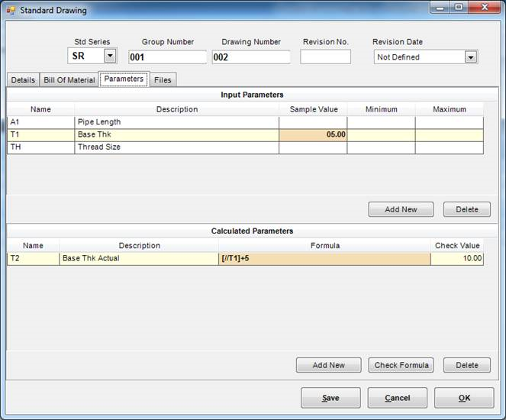Expand the Revision Date dropdown
The height and width of the screenshot is (420, 506).
pyautogui.click(x=470, y=57)
